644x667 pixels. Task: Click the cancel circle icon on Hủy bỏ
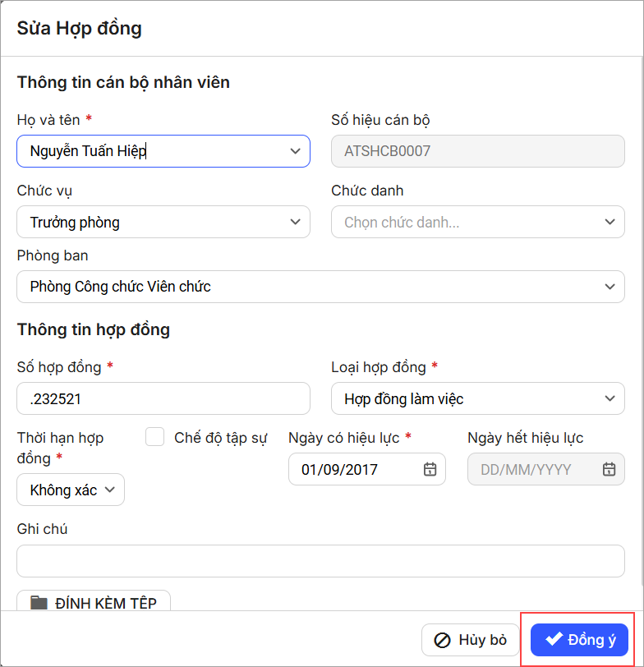point(442,640)
